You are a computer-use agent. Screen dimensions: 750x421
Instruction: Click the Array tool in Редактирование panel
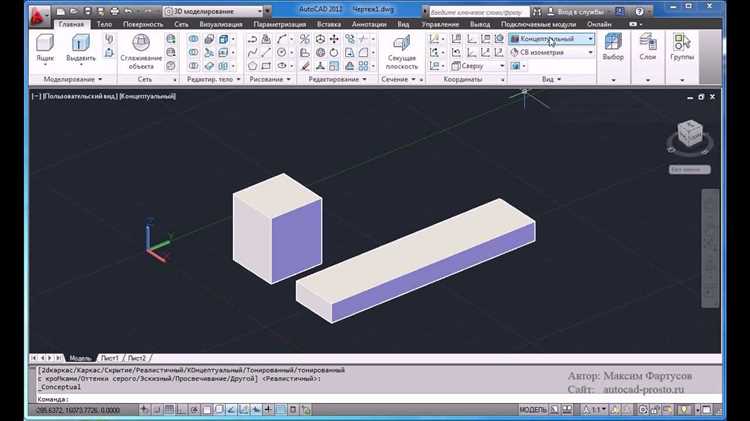tap(364, 66)
